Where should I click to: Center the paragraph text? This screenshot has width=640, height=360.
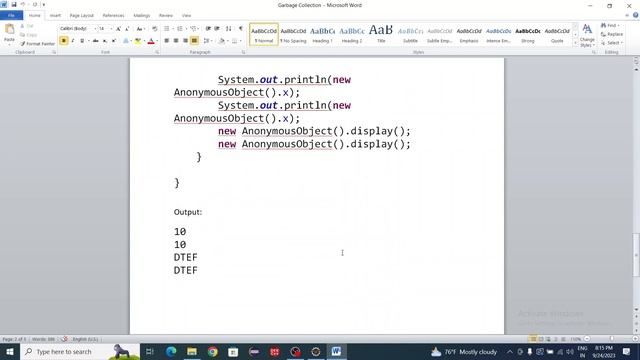pos(176,41)
